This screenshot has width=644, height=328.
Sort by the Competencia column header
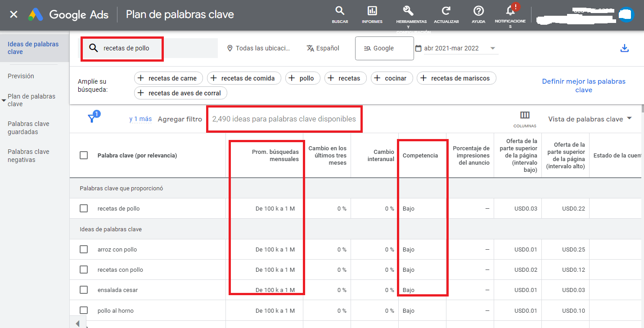(420, 155)
